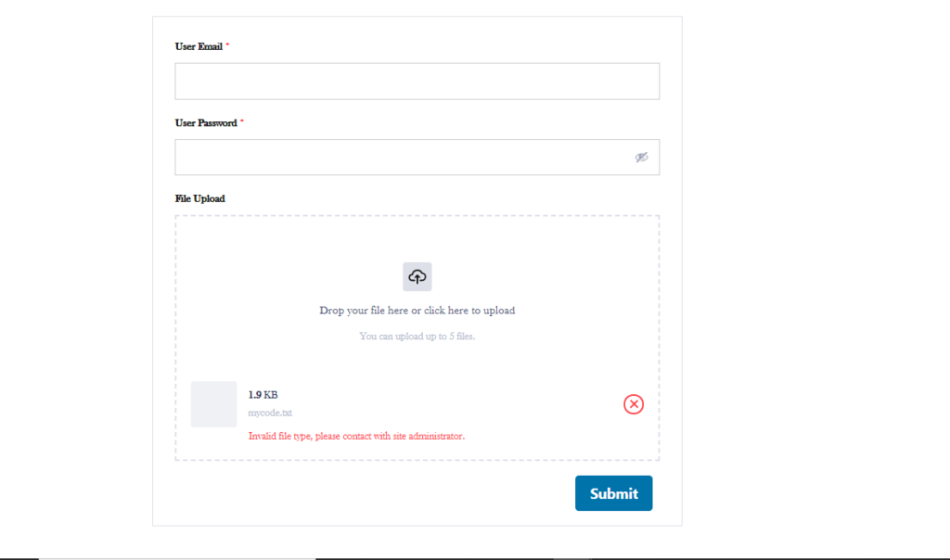Click the mycode.txt file name
Viewport: 950px width, 560px height.
point(270,413)
